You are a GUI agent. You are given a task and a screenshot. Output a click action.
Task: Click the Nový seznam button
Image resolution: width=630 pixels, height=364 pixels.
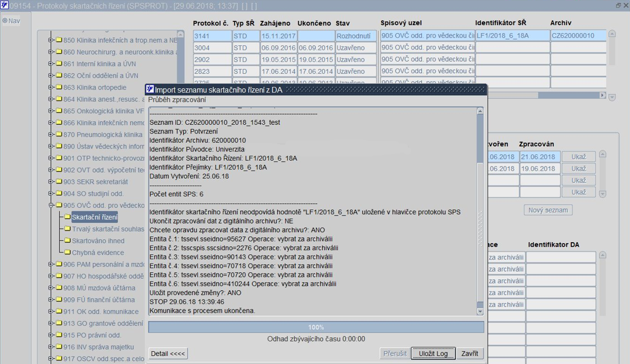click(548, 210)
